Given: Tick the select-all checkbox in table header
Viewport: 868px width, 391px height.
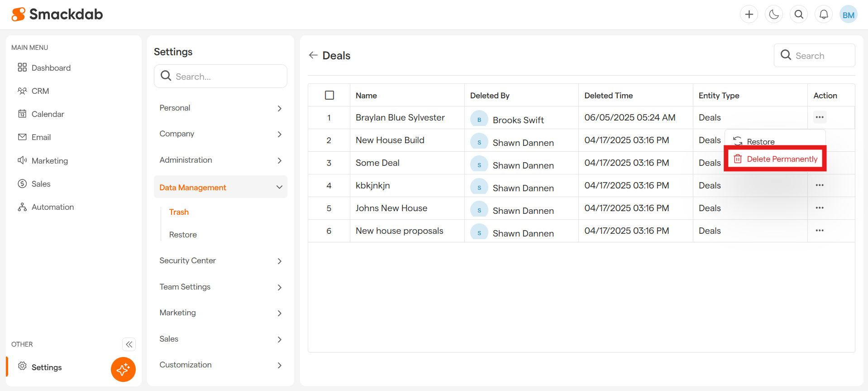Looking at the screenshot, I should pos(329,95).
